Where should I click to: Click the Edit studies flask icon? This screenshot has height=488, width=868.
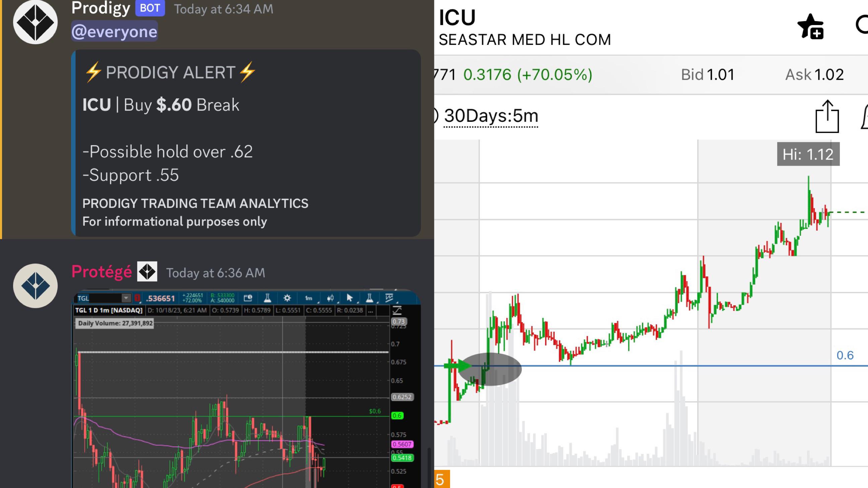coord(267,298)
